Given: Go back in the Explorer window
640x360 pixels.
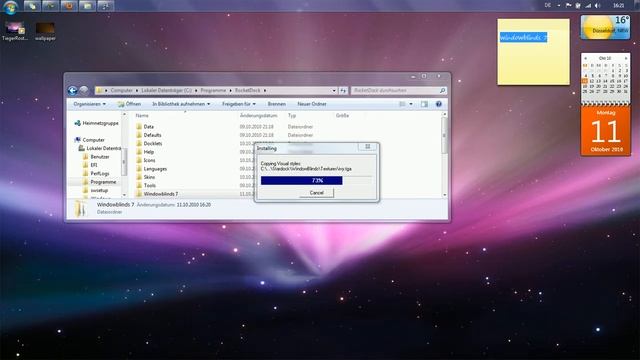Looking at the screenshot, I should 73,91.
